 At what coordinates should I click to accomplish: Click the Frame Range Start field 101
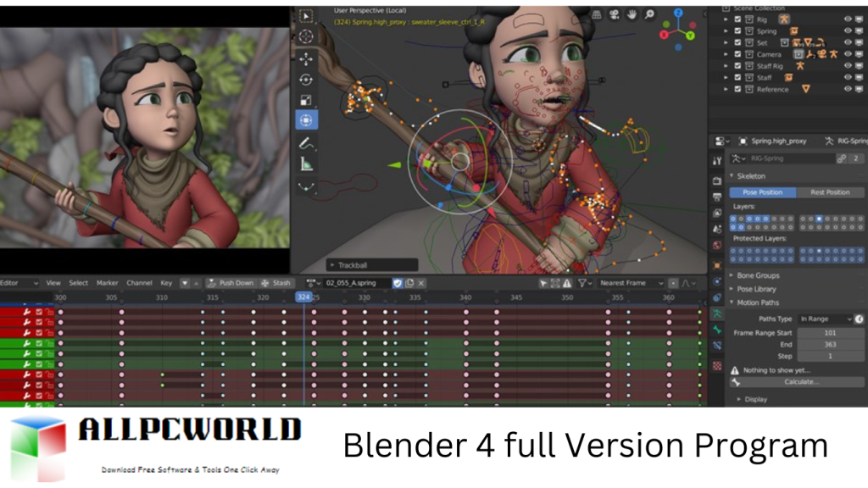pyautogui.click(x=830, y=332)
